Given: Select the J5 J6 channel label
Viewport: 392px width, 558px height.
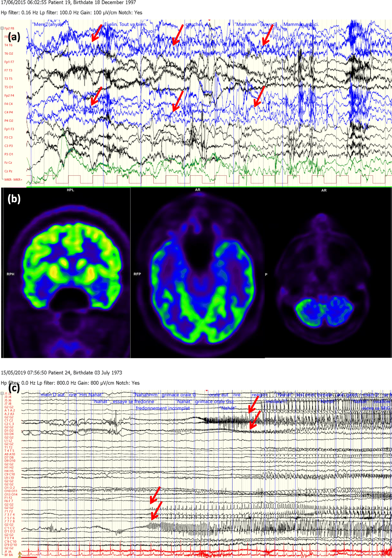Looking at the screenshot, I should 8,400.
